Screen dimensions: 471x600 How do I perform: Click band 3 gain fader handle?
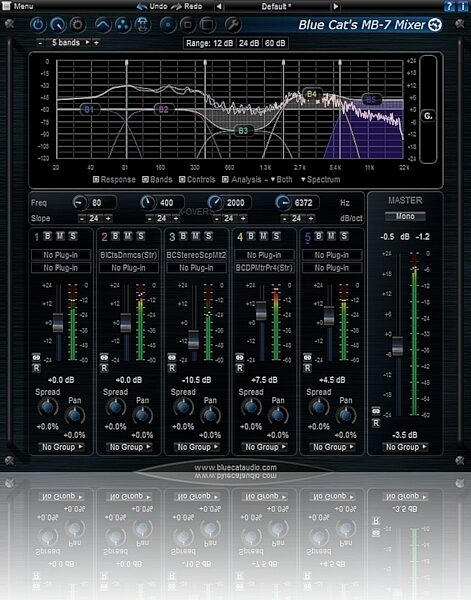click(x=194, y=339)
